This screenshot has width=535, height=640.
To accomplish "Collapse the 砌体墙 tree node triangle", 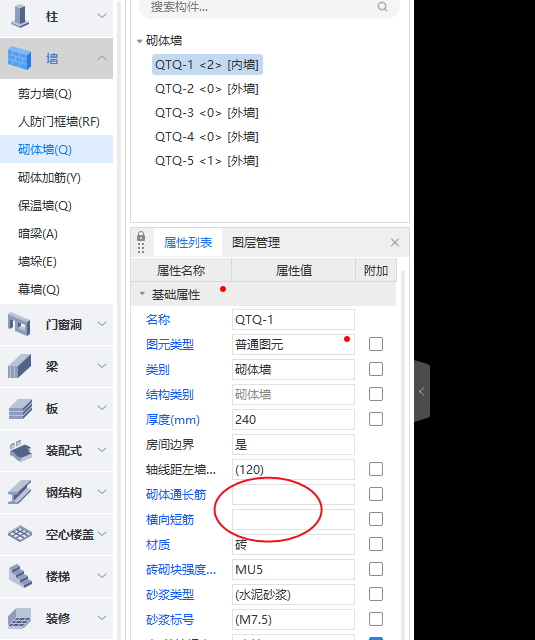I will [x=140, y=41].
